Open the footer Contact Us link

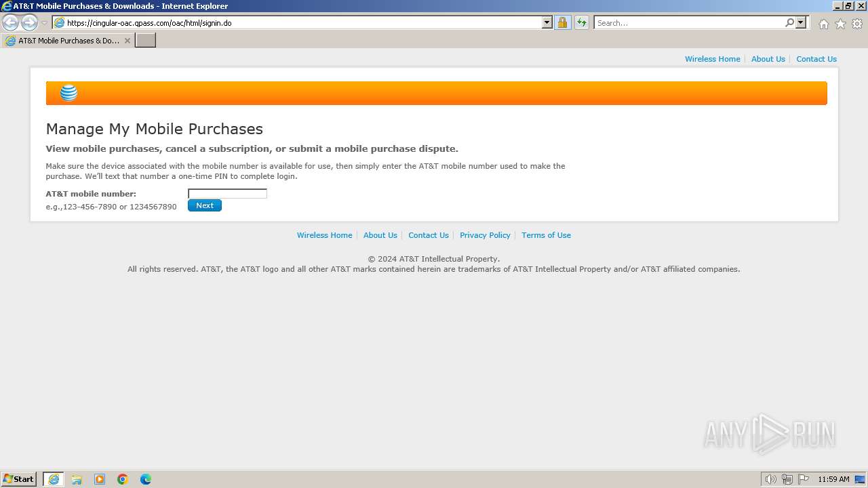pyautogui.click(x=429, y=235)
